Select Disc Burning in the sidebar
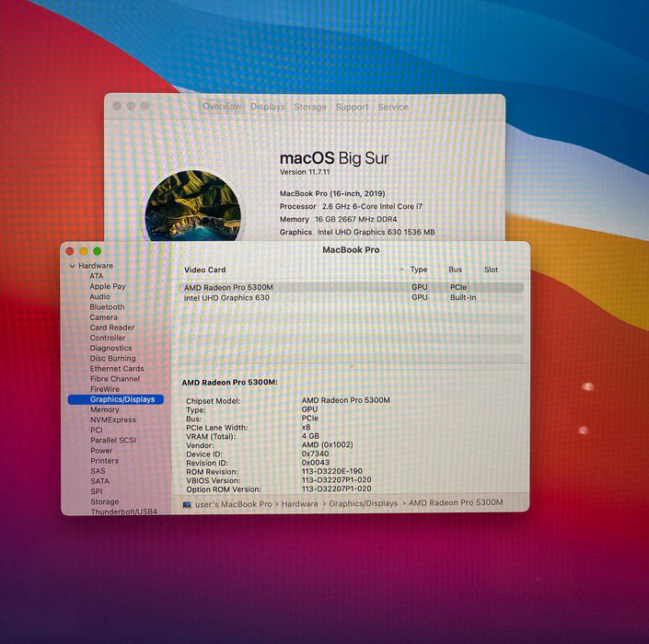This screenshot has height=644, width=649. click(113, 358)
